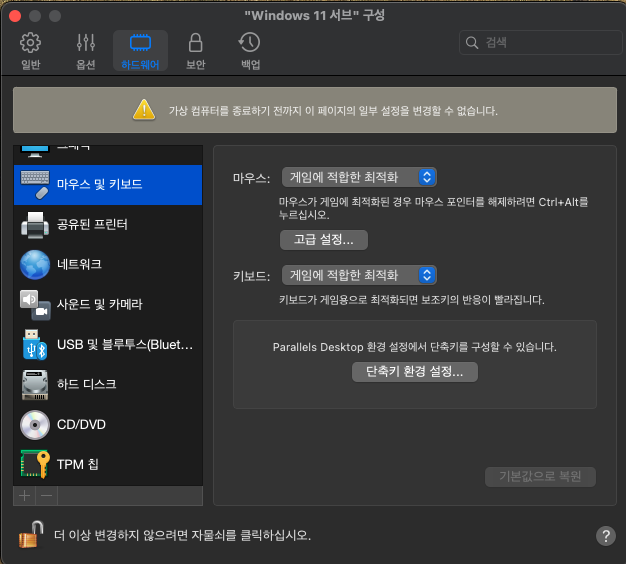Choose the 하드 디스크 drive icon
The height and width of the screenshot is (564, 626).
[35, 384]
